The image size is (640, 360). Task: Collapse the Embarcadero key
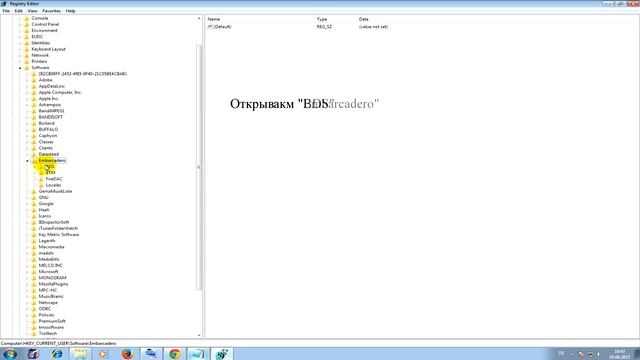click(x=27, y=161)
